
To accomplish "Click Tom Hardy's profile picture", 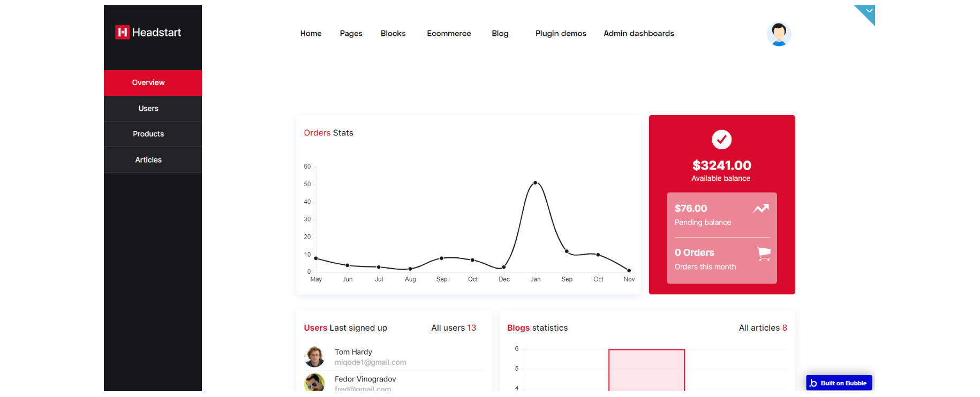I will pyautogui.click(x=314, y=356).
